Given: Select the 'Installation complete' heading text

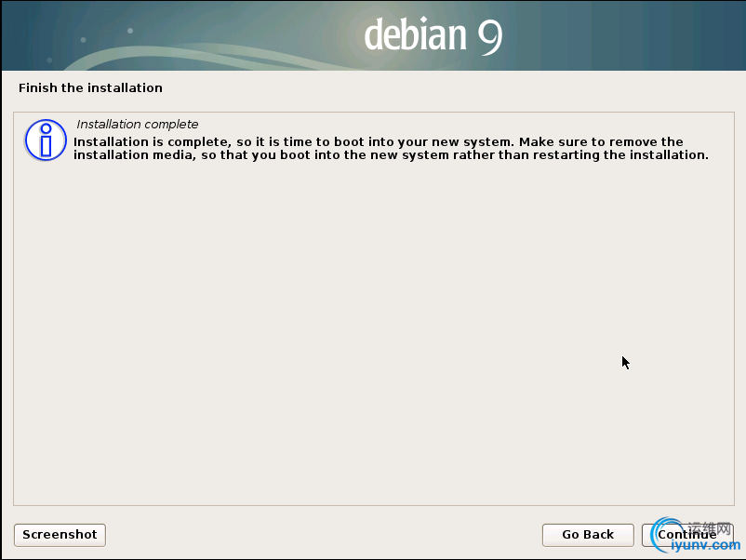Looking at the screenshot, I should click(x=138, y=124).
